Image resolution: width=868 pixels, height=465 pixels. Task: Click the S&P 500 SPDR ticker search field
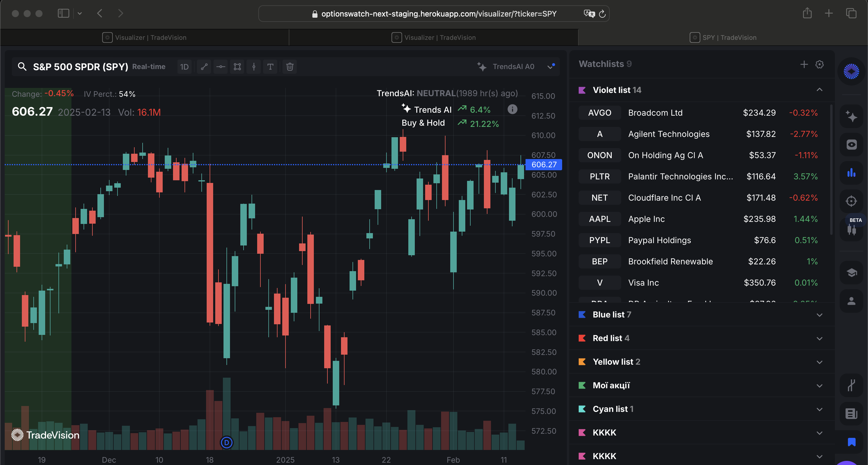pyautogui.click(x=80, y=67)
